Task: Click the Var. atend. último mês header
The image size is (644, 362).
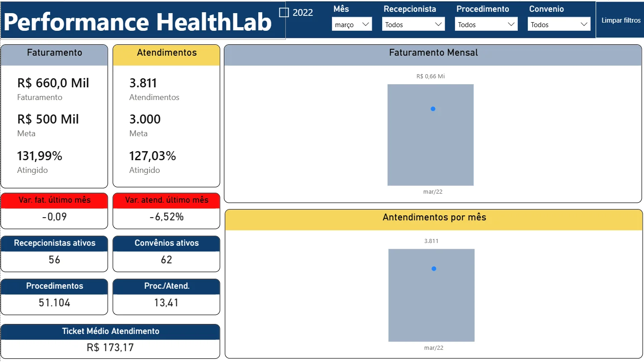Action: tap(166, 200)
